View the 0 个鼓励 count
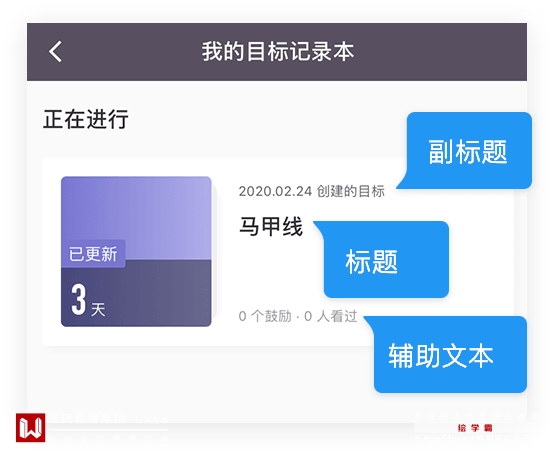 [265, 316]
